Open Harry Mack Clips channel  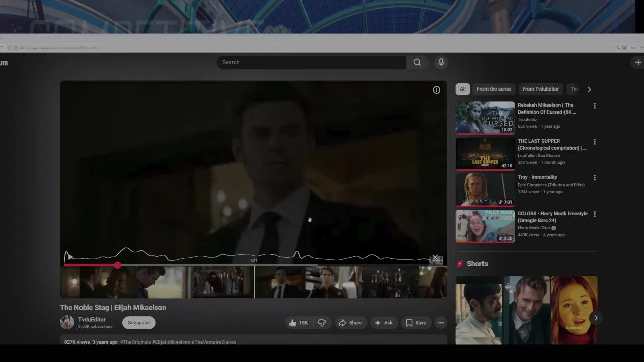pyautogui.click(x=534, y=228)
